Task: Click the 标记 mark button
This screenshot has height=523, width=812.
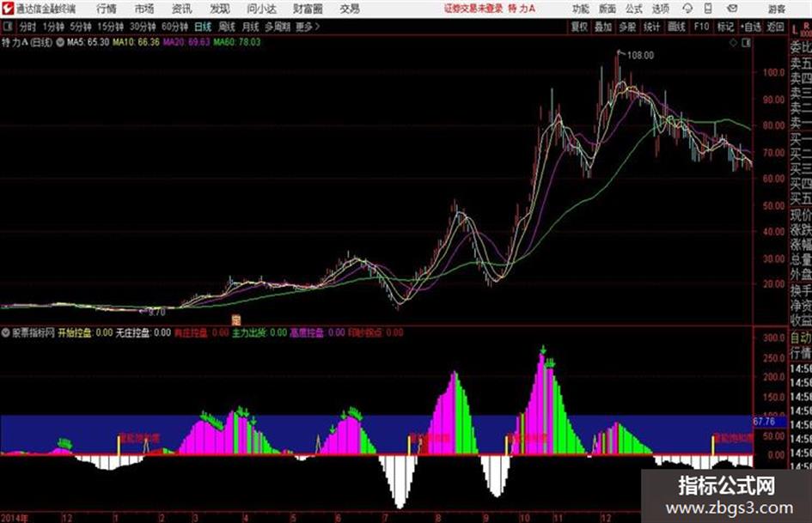Action: point(725,27)
